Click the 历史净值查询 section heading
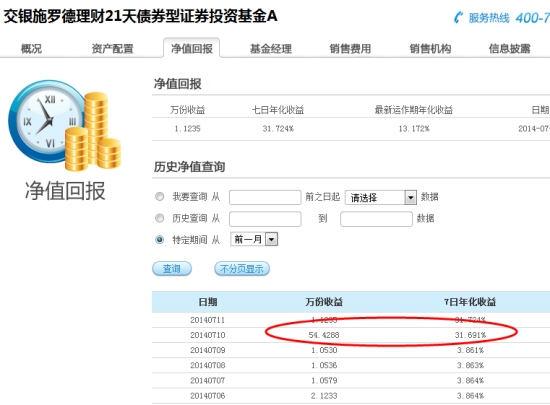Viewport: 550px width, 405px height. tap(189, 167)
